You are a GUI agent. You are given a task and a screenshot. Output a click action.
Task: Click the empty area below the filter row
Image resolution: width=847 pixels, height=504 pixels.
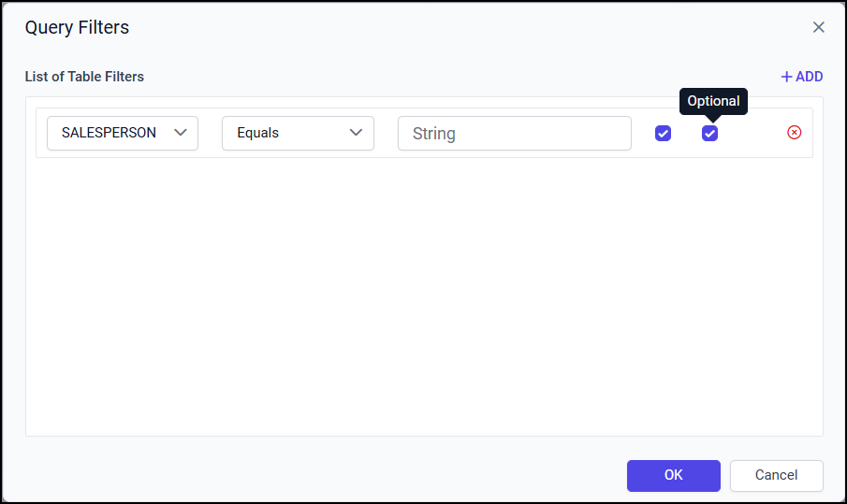coord(424,299)
